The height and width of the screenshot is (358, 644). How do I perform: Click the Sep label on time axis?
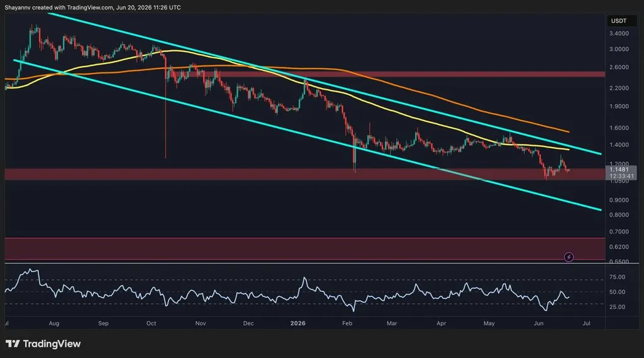tap(104, 323)
